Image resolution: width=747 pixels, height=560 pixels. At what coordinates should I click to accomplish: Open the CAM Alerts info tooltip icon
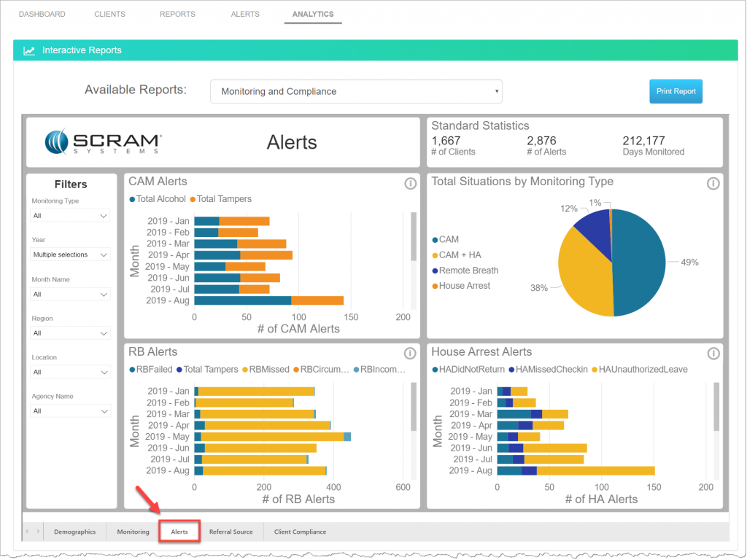pyautogui.click(x=410, y=184)
